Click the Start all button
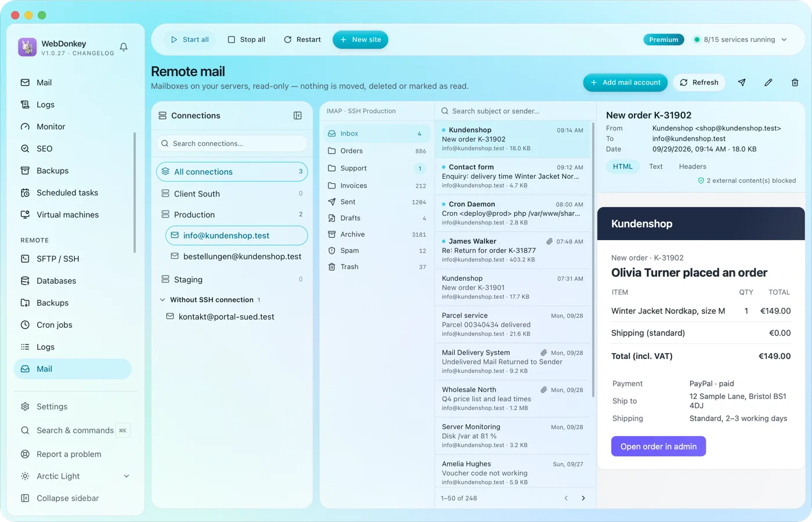The width and height of the screenshot is (812, 522). (x=190, y=39)
